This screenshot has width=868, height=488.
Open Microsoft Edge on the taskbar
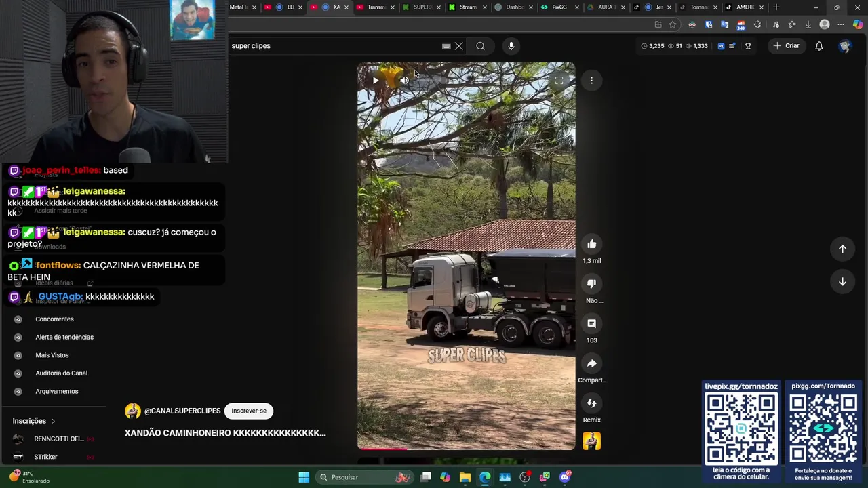[485, 477]
